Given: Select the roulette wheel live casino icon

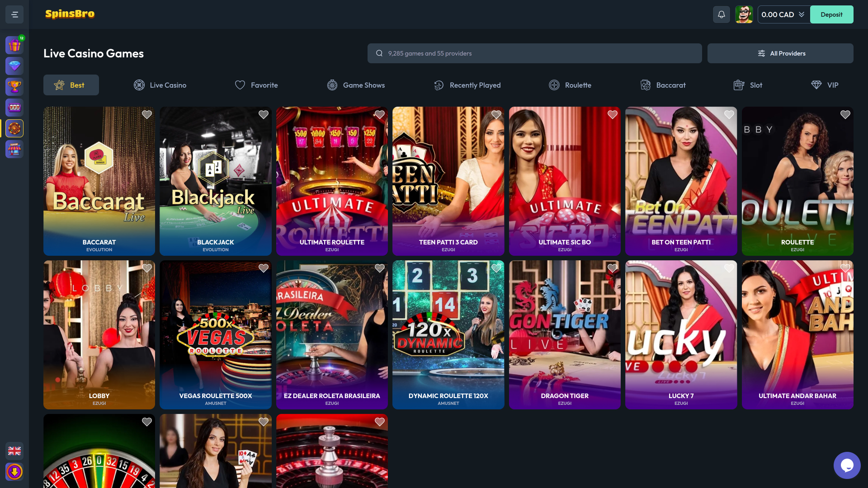Looking at the screenshot, I should coord(14,128).
